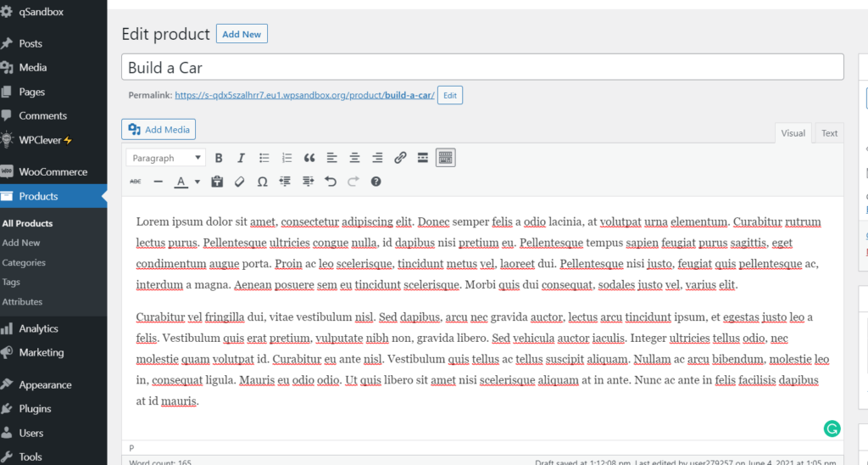Click Paste as text icon
868x465 pixels.
[217, 182]
